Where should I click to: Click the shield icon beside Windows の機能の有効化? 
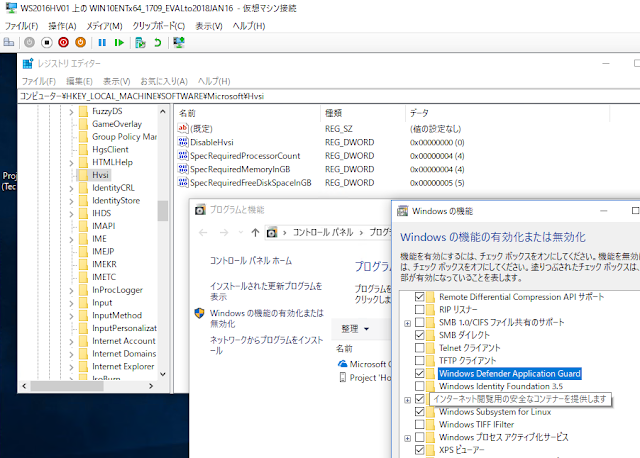(199, 313)
